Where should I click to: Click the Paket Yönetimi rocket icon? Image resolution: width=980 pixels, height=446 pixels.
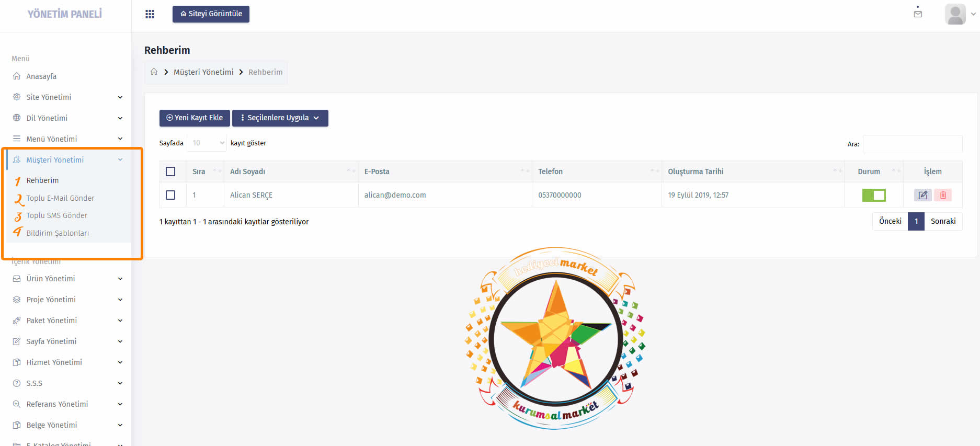17,321
